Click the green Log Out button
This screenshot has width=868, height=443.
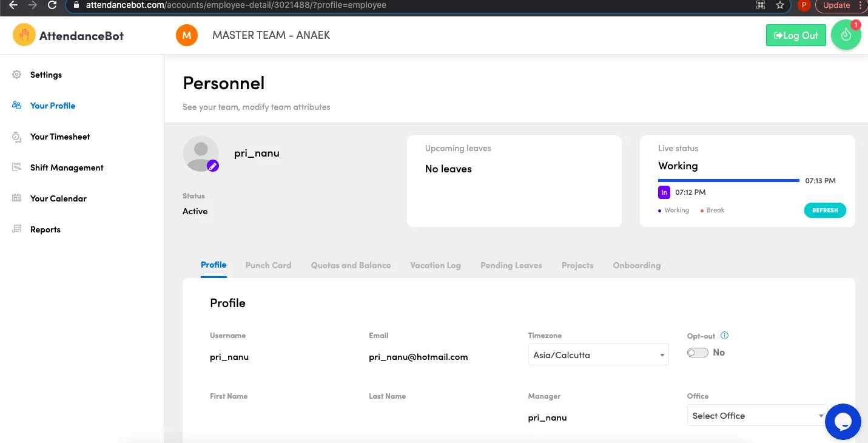click(x=796, y=35)
